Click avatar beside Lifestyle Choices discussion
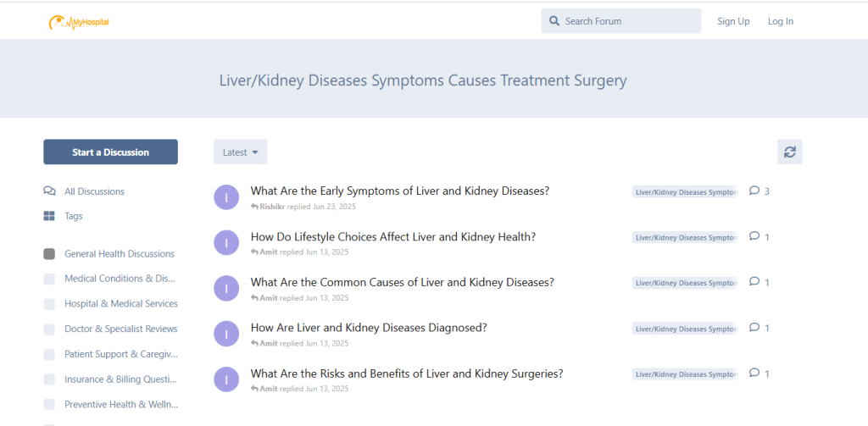Image resolution: width=868 pixels, height=426 pixels. (x=226, y=243)
